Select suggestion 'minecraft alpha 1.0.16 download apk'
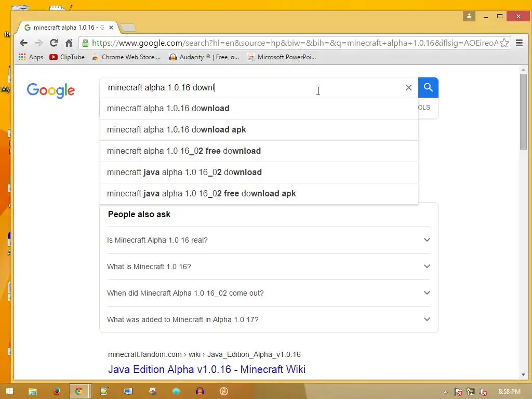This screenshot has width=532, height=399. click(x=259, y=129)
